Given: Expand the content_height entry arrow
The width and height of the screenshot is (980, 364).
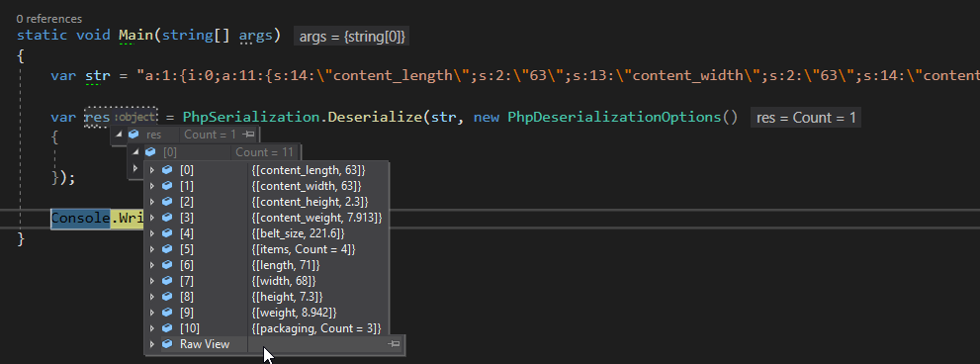Looking at the screenshot, I should tap(152, 202).
